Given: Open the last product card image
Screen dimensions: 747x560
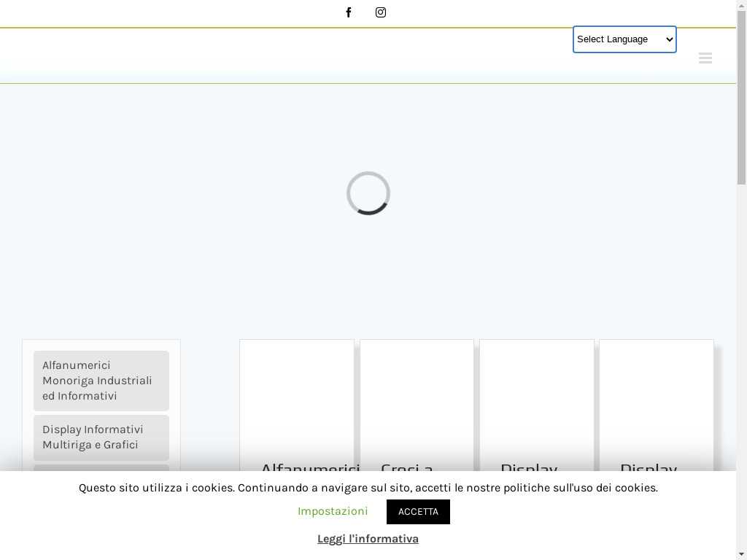Looking at the screenshot, I should pos(656,394).
